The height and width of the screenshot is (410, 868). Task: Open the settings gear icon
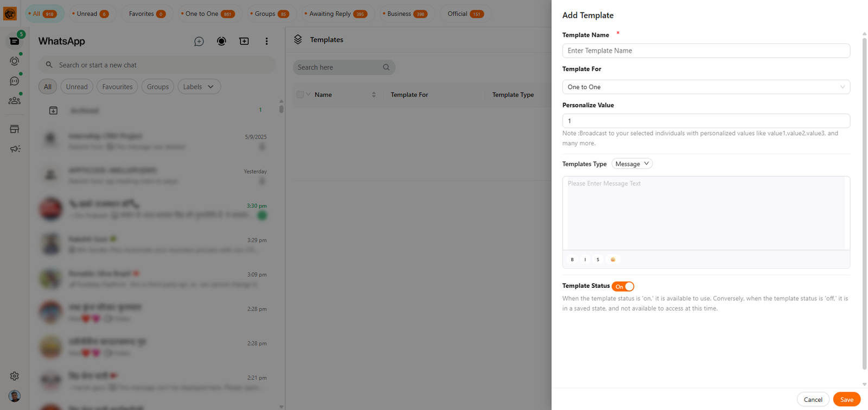tap(15, 376)
